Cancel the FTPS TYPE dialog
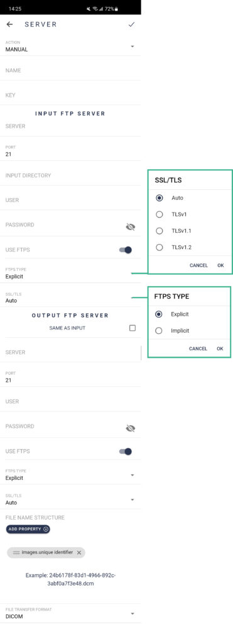This screenshot has width=233, height=644. [x=198, y=348]
